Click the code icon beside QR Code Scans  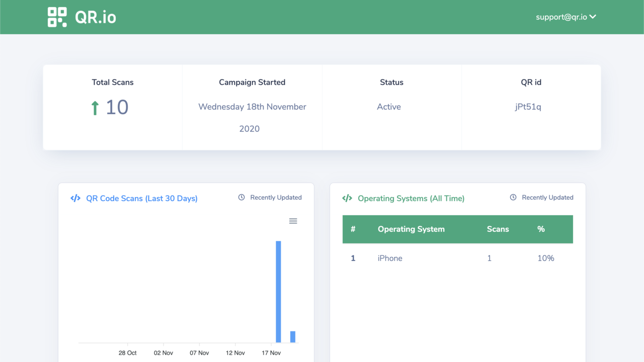coord(75,198)
